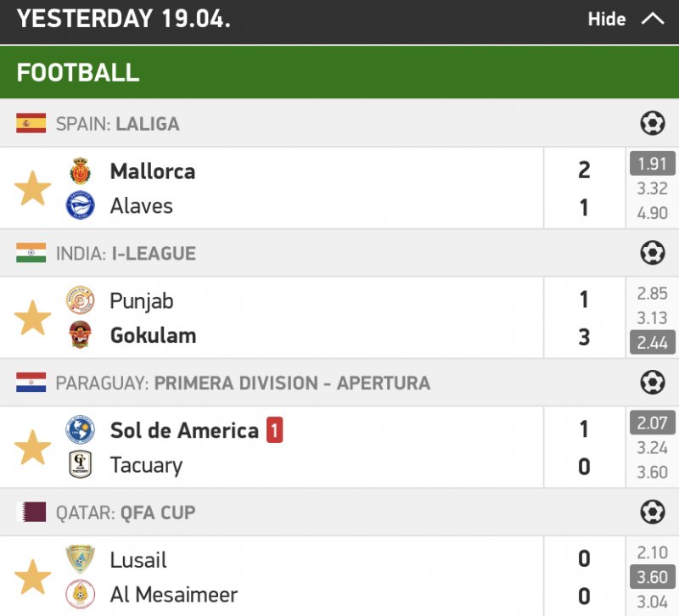Click the soccer ball icon for QFA Cup
679x616 pixels.
coord(652,512)
